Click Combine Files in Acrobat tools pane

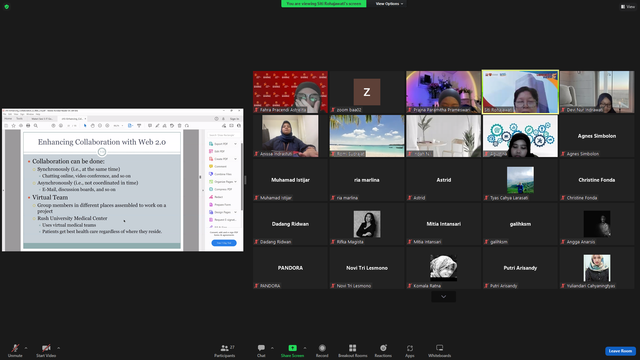[x=220, y=174]
